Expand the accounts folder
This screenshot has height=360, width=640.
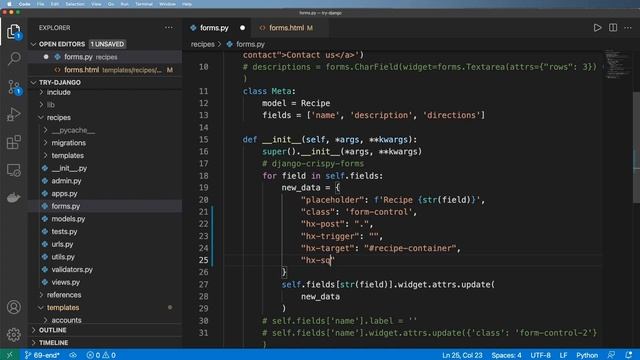tap(66, 320)
